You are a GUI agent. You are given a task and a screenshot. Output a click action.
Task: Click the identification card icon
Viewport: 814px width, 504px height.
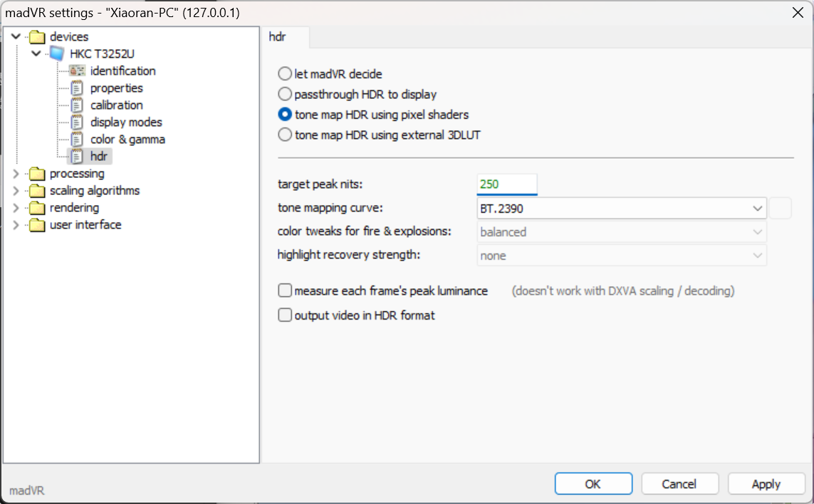(77, 71)
